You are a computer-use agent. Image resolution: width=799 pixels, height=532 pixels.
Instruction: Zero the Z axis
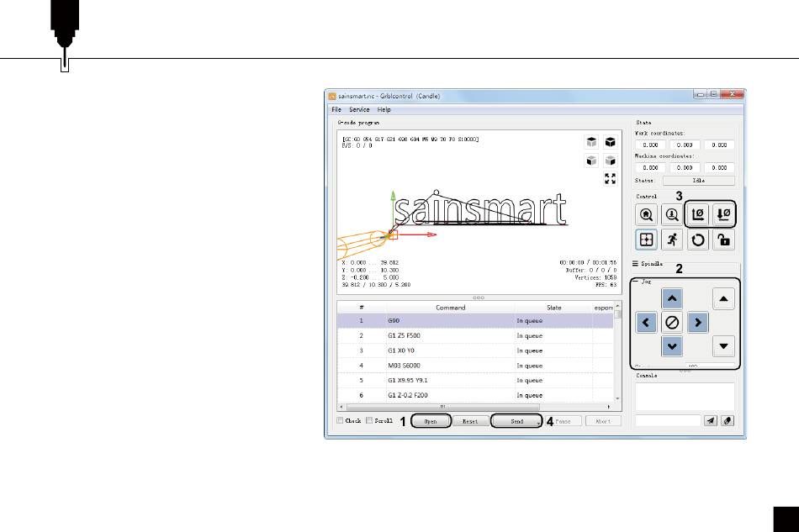(723, 215)
